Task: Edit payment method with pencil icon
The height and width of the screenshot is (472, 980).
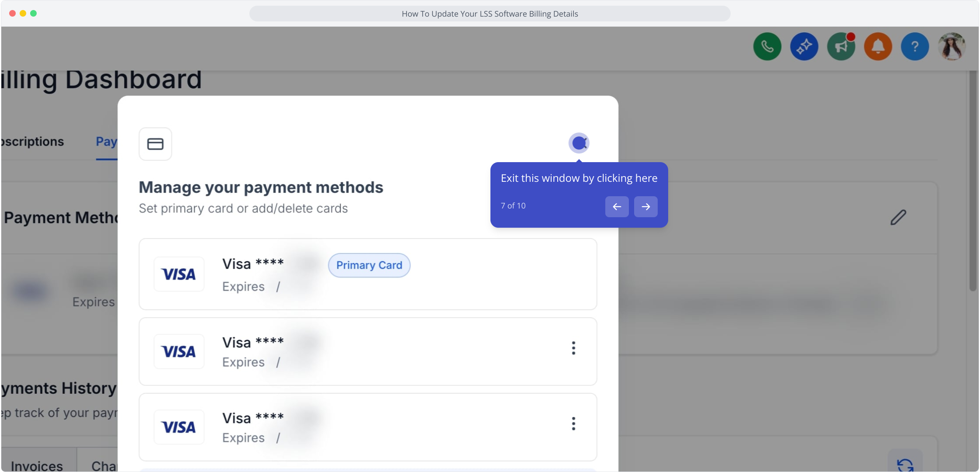Action: point(898,217)
